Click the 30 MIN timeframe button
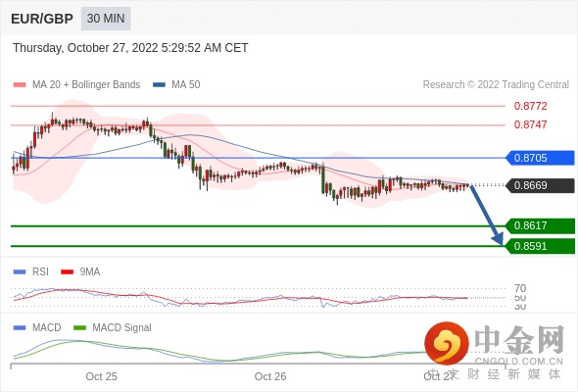Image resolution: width=578 pixels, height=392 pixels. (x=106, y=19)
